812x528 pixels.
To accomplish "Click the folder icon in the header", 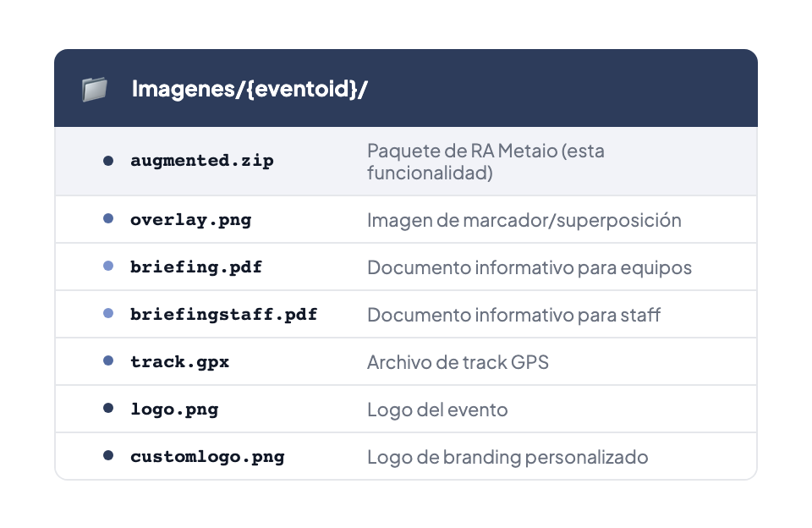I will pos(94,87).
